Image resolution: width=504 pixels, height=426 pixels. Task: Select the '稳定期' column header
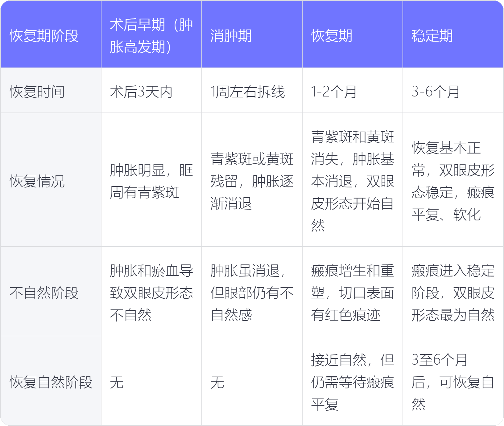coord(432,36)
